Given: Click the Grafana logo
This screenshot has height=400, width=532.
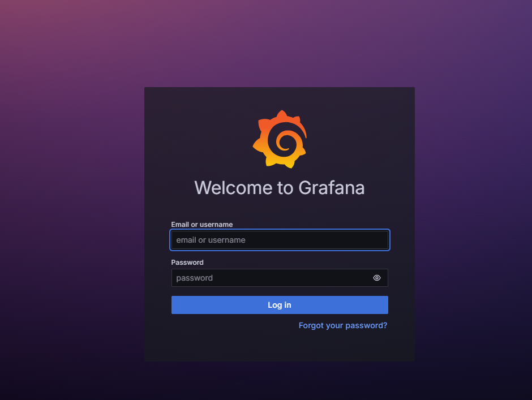Looking at the screenshot, I should click(x=280, y=139).
